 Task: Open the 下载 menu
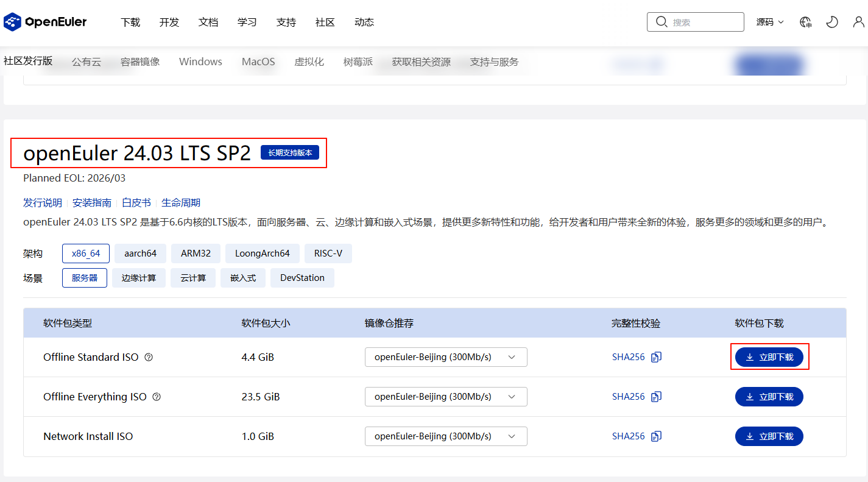coord(130,23)
